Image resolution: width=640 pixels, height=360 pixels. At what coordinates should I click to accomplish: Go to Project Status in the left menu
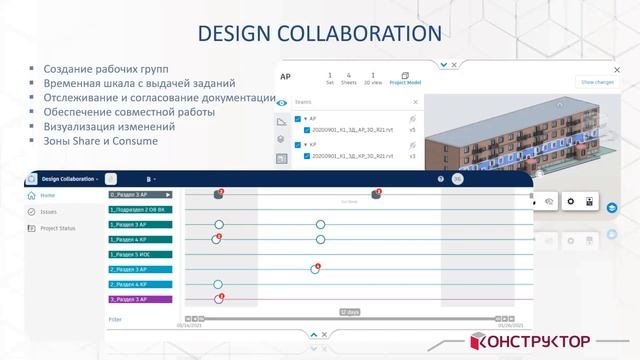[58, 228]
